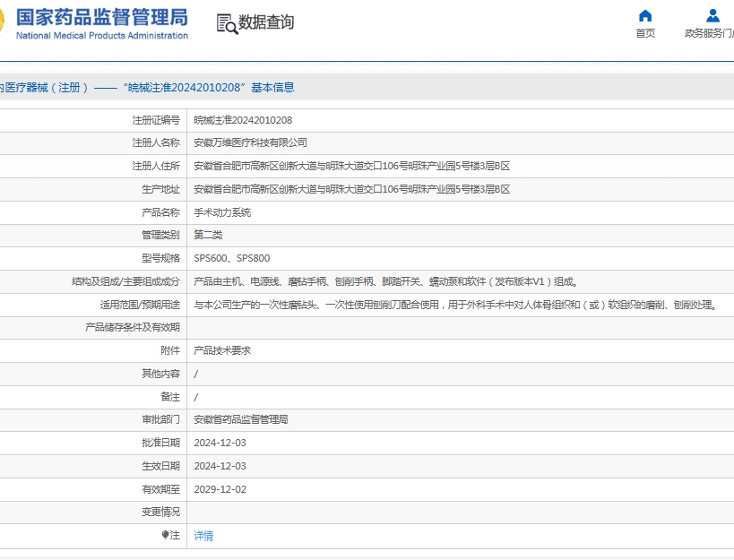This screenshot has height=560, width=734.
Task: Click the management class value 第二类
Action: [x=208, y=235]
